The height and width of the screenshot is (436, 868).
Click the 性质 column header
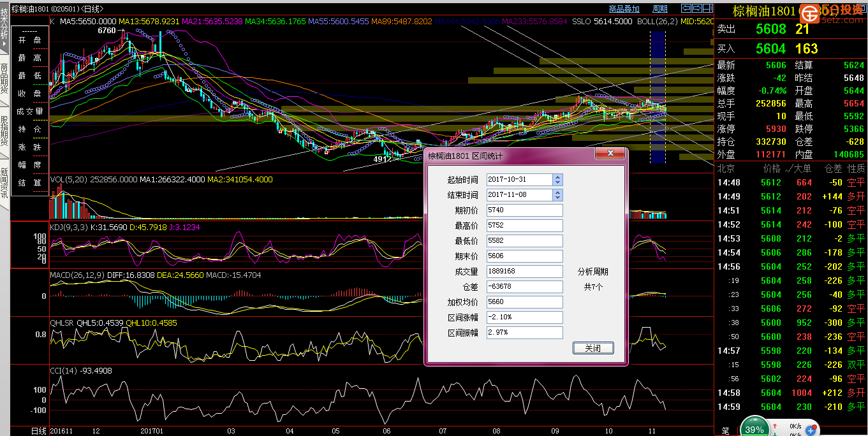pyautogui.click(x=856, y=169)
